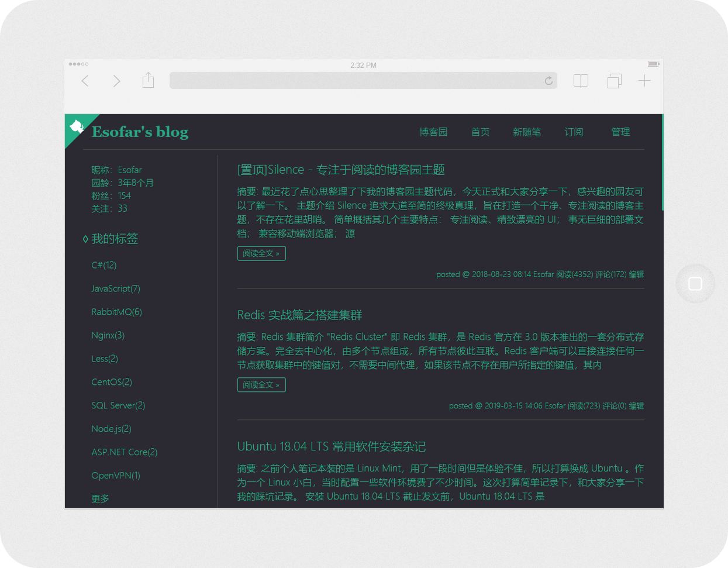Tap the tablet home button
Screen dimensions: 728x568
[x=695, y=284]
